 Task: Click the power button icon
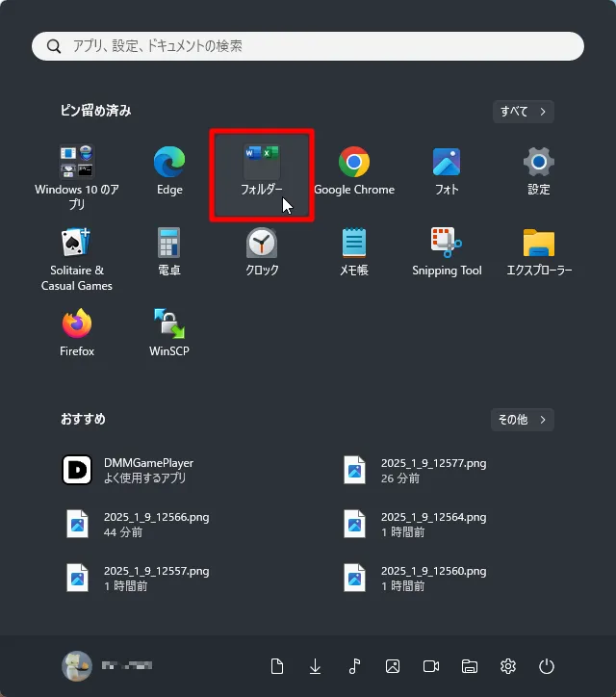tap(547, 666)
